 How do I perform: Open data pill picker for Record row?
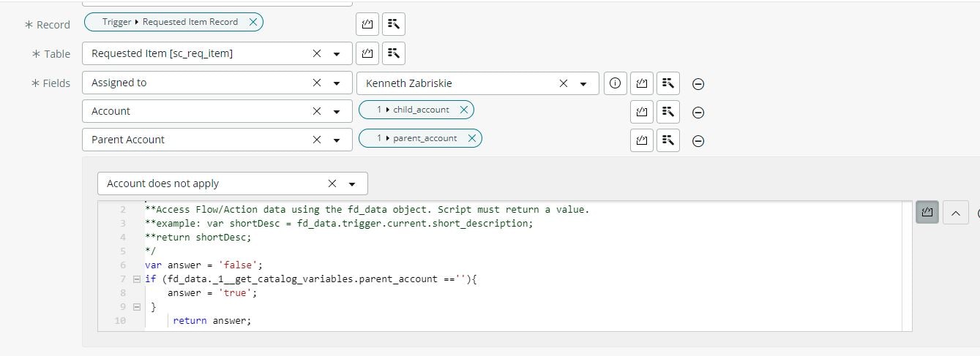point(394,24)
